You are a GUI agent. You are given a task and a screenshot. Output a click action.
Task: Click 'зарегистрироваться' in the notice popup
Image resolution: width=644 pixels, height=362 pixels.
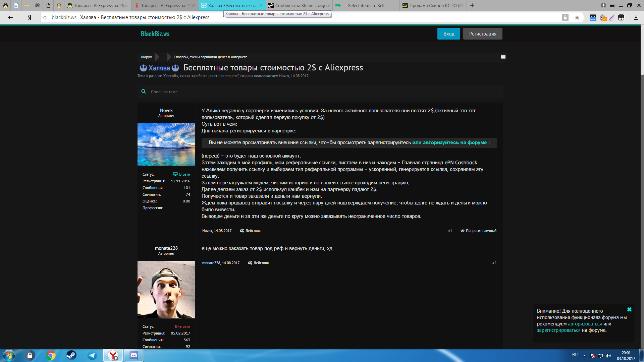pyautogui.click(x=558, y=330)
